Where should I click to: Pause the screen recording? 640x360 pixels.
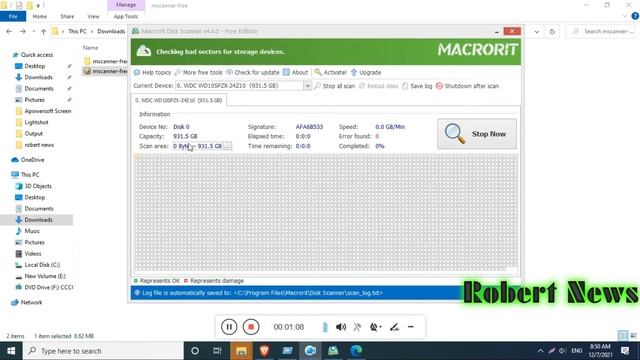click(229, 327)
